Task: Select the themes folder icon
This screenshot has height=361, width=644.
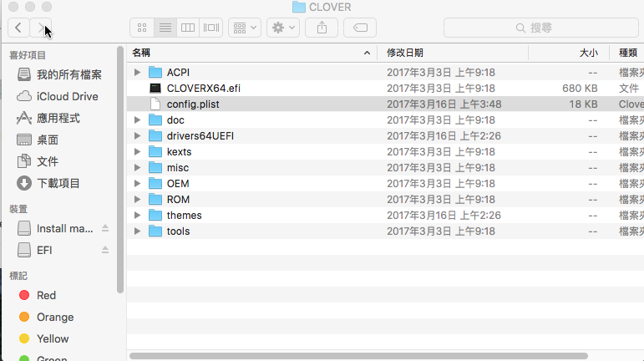Action: click(x=155, y=216)
